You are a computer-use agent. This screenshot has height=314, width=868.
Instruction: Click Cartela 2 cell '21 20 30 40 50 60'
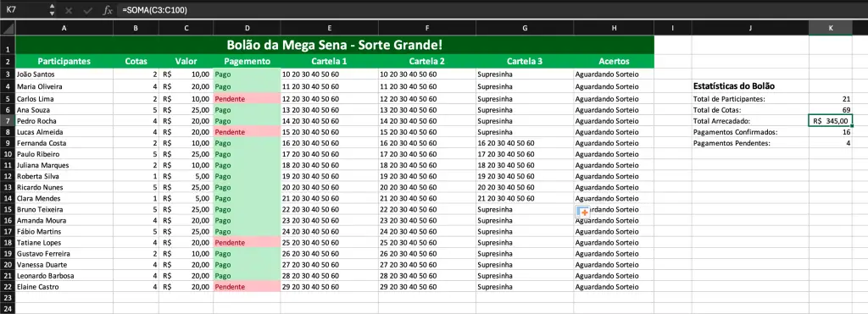(x=427, y=198)
